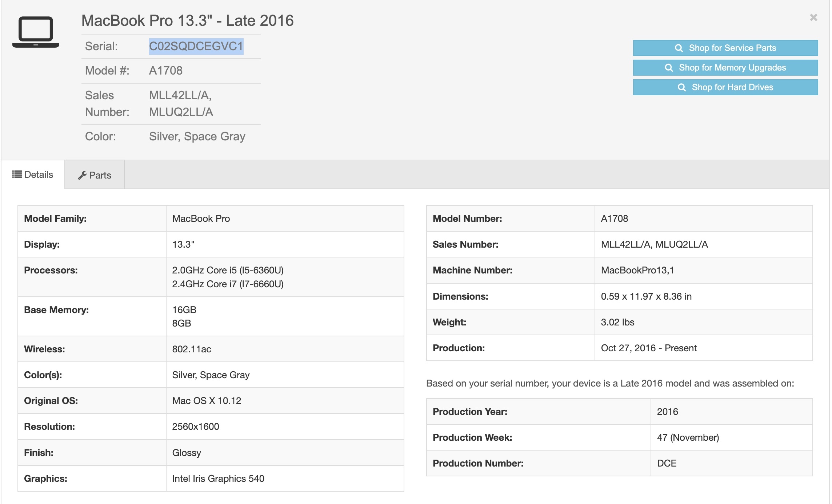Click the wrench icon on Parts tab

pos(82,175)
